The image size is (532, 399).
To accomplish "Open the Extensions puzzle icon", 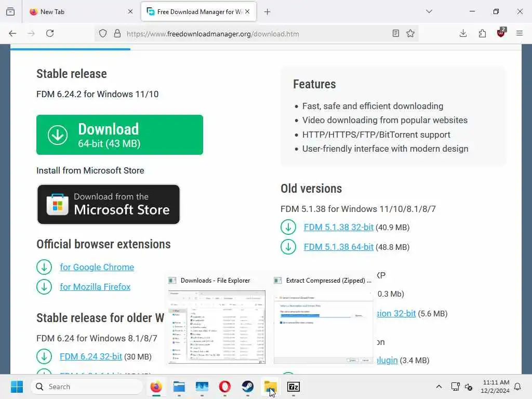I will [482, 33].
